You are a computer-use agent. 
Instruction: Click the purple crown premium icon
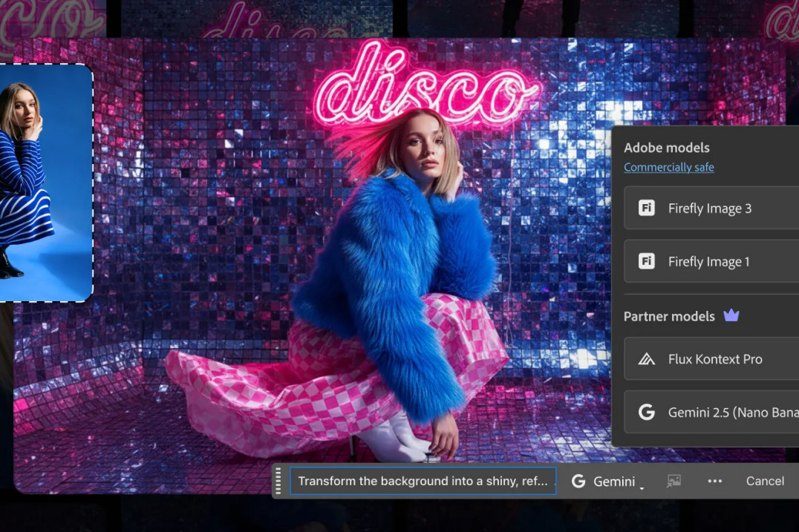[731, 316]
